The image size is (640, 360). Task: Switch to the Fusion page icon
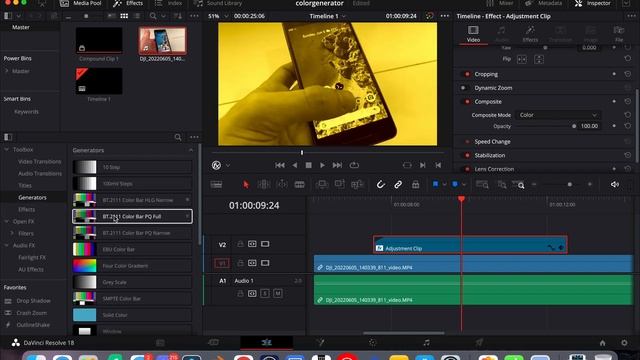(320, 342)
